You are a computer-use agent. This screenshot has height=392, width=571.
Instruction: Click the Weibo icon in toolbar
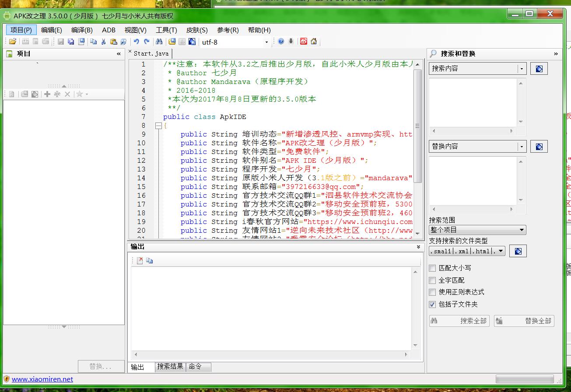point(304,42)
